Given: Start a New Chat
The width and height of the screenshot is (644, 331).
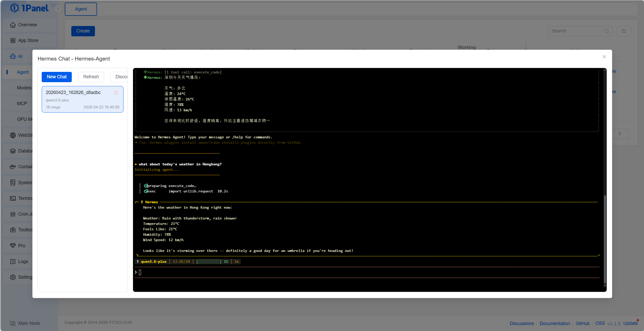Looking at the screenshot, I should [x=57, y=77].
